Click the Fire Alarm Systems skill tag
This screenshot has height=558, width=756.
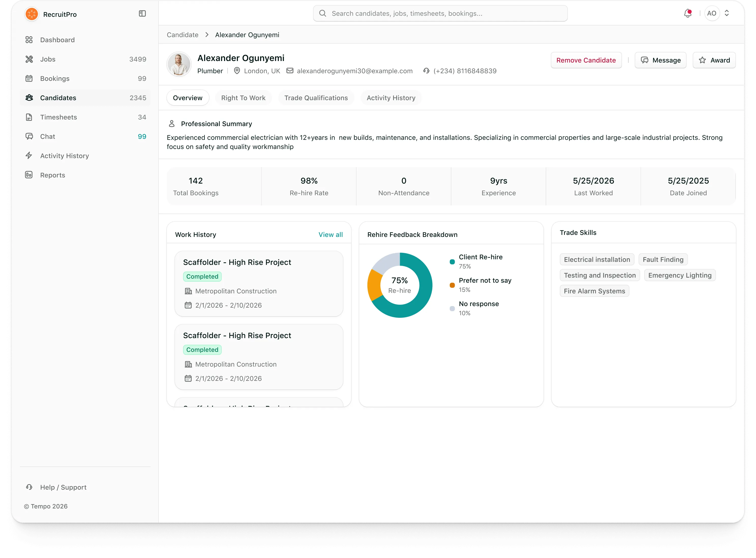click(594, 291)
